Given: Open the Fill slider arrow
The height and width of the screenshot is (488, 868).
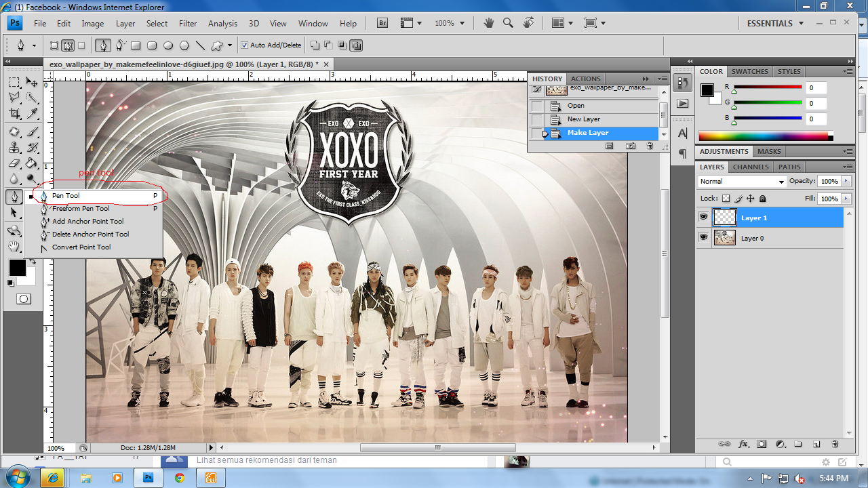Looking at the screenshot, I should 846,199.
